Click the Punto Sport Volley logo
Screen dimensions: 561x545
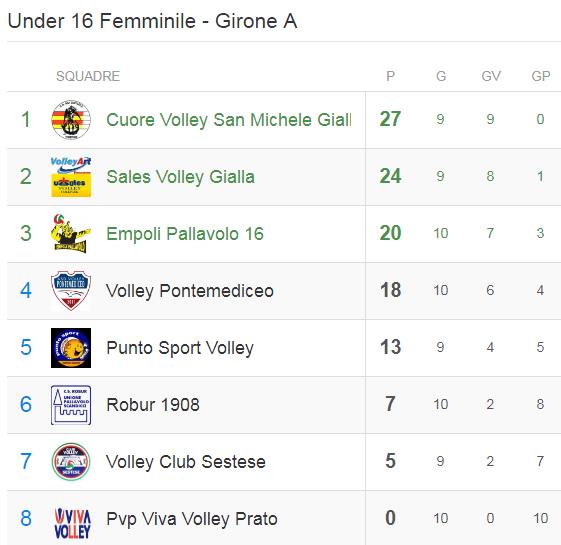click(71, 348)
